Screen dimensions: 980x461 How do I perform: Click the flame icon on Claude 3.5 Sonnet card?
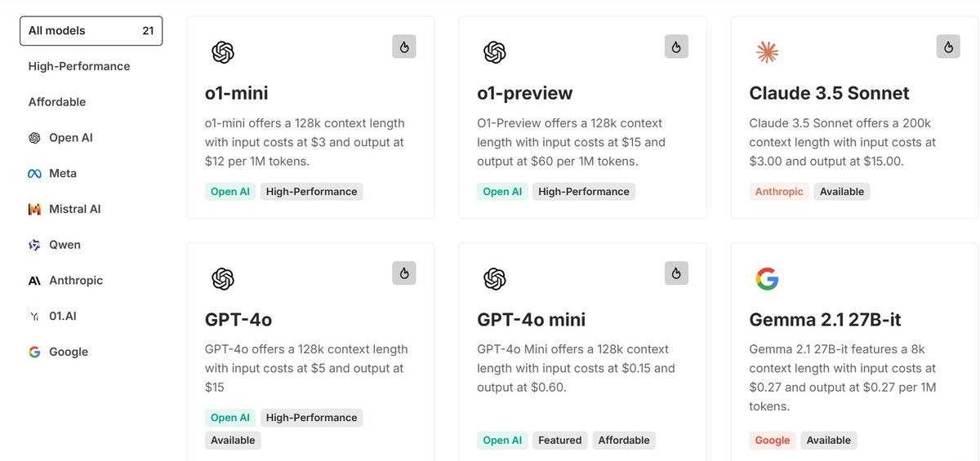click(x=948, y=47)
